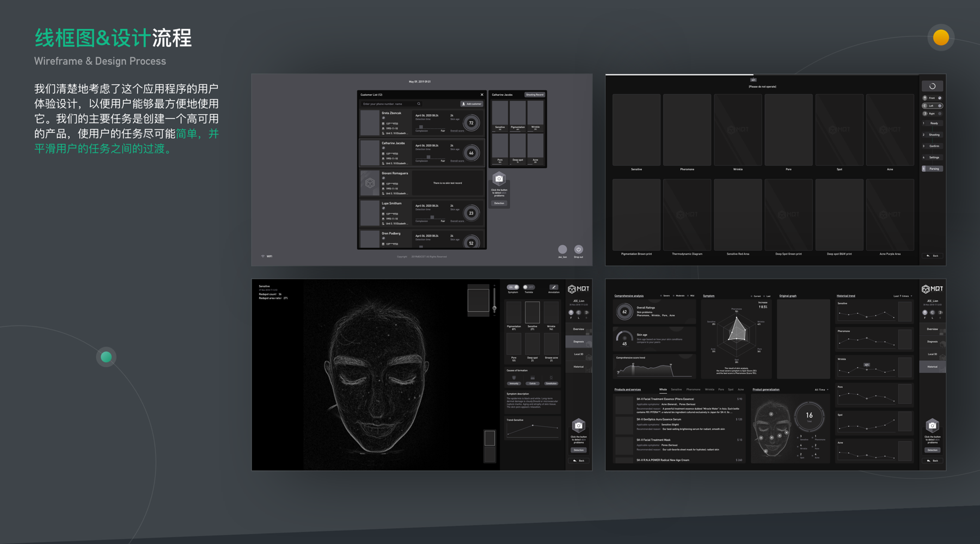The image size is (980, 544).
Task: Click the MQT logo on face scan screen
Action: (x=579, y=289)
